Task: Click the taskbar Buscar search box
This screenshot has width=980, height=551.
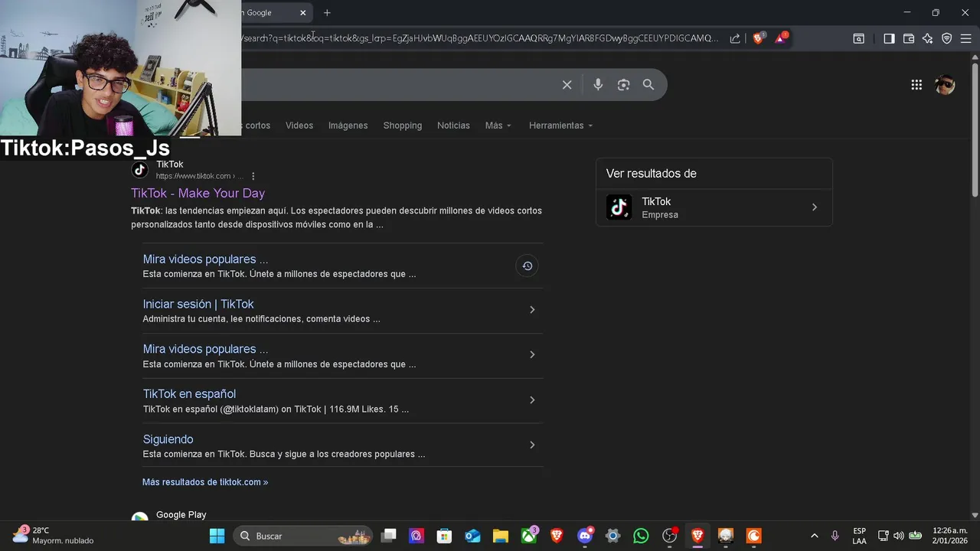Action: tap(303, 536)
